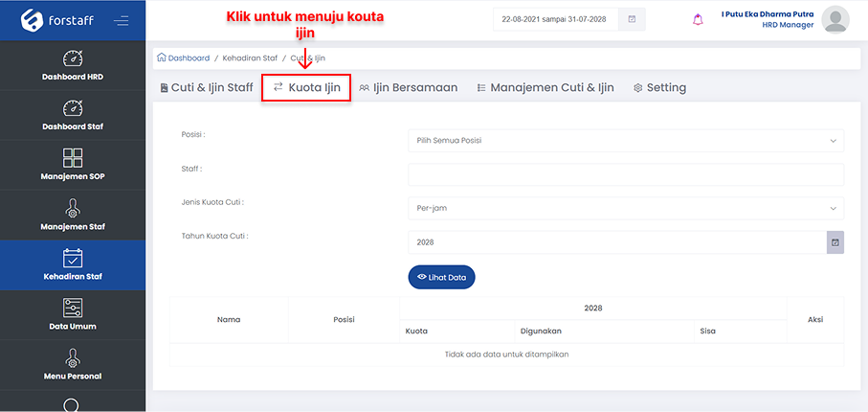The image size is (868, 412).
Task: Click the Posisi column header
Action: click(x=344, y=320)
